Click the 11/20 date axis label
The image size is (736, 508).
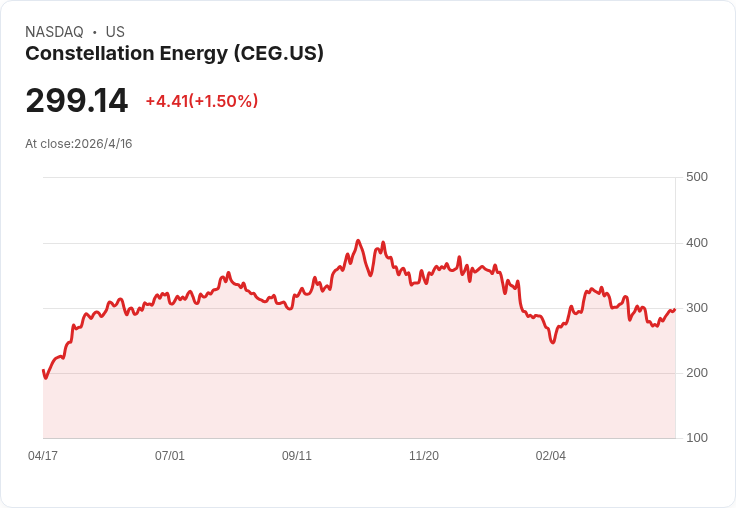click(x=424, y=456)
